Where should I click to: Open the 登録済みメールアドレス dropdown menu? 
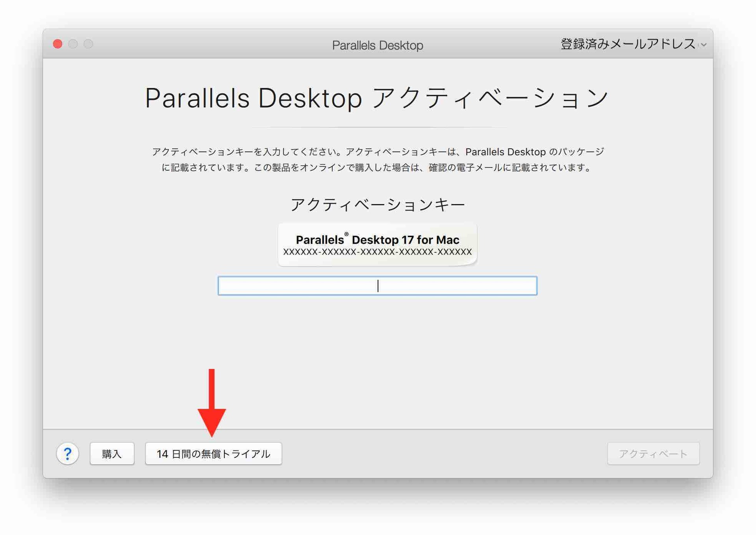pyautogui.click(x=633, y=44)
